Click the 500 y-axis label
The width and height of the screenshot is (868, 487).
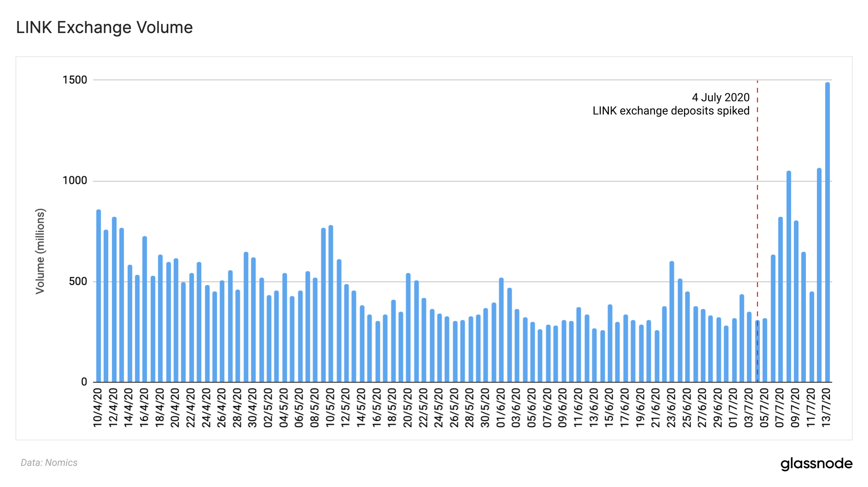tap(78, 282)
